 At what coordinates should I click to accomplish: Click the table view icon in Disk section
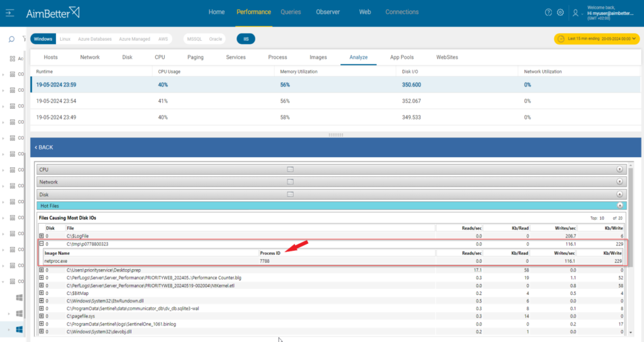point(291,194)
